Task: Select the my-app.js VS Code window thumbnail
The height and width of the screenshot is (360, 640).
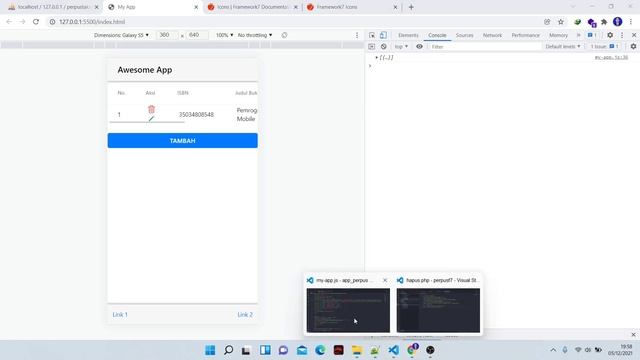Action: [x=348, y=310]
